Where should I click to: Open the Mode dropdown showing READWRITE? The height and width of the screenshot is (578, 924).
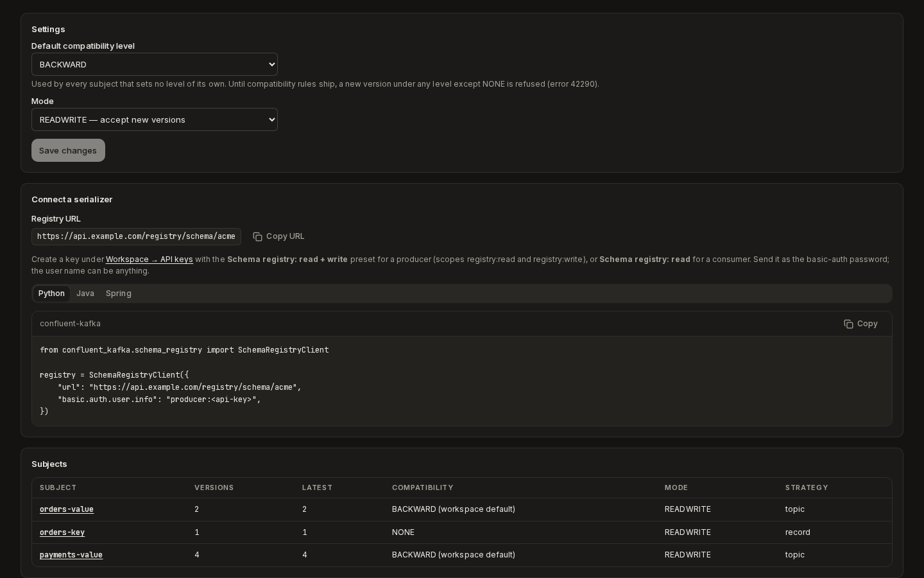tap(155, 119)
